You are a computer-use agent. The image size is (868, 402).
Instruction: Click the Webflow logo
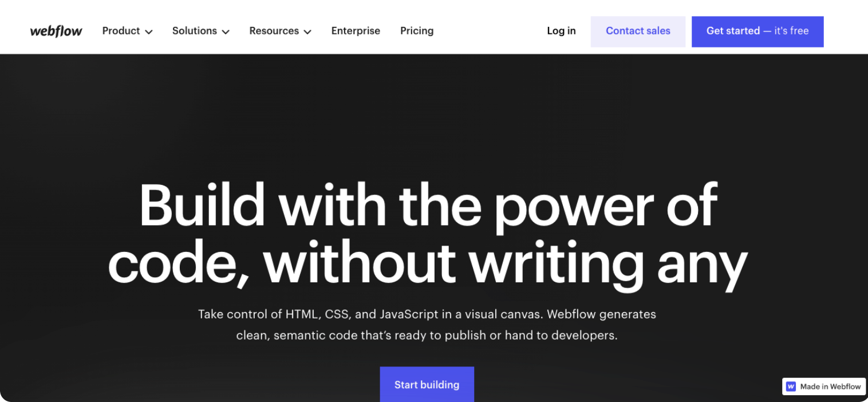(56, 31)
